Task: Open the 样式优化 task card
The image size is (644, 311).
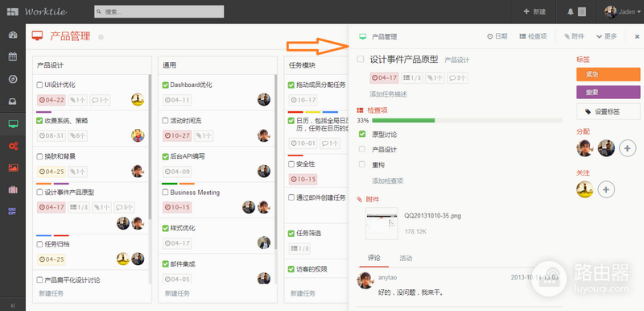Action: click(x=217, y=237)
